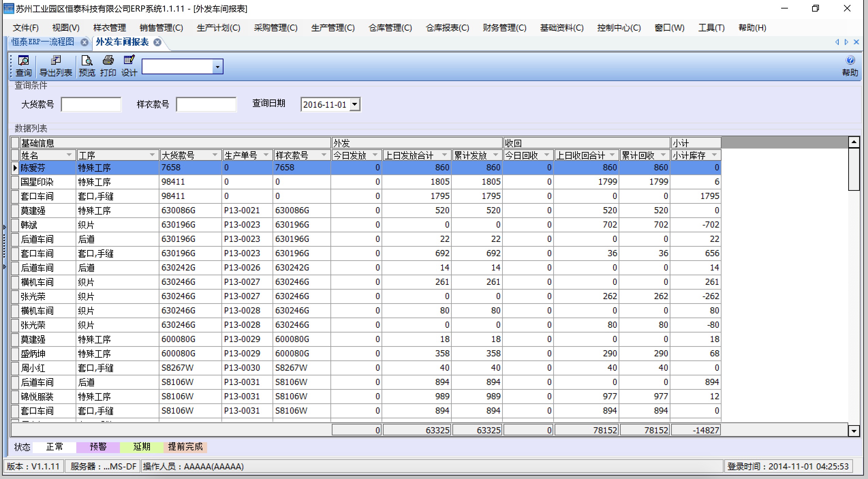Select the 周小红 name cell
868x479 pixels.
(x=48, y=368)
